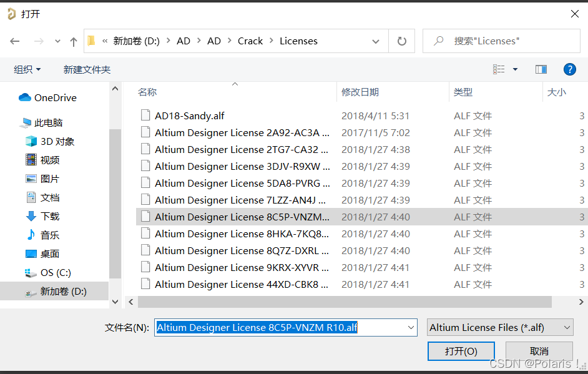The width and height of the screenshot is (588, 374).
Task: Open recent locations dropdown chevron
Action: pyautogui.click(x=57, y=41)
